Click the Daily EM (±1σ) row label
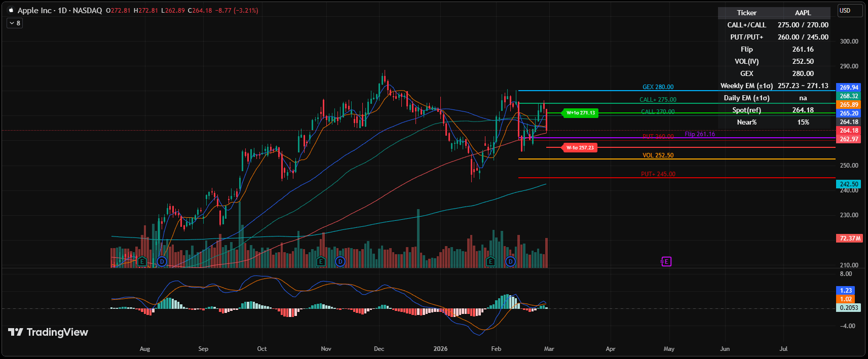This screenshot has width=868, height=359. coord(746,98)
